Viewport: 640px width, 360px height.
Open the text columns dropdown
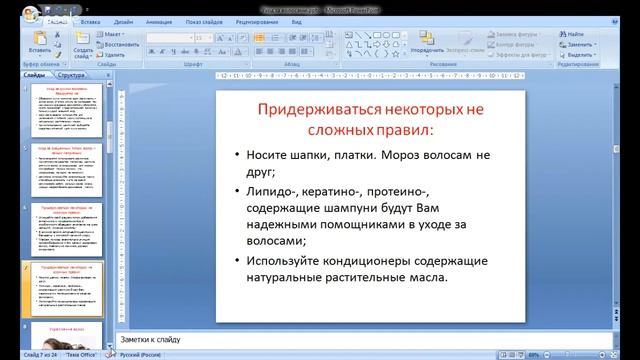pos(306,51)
